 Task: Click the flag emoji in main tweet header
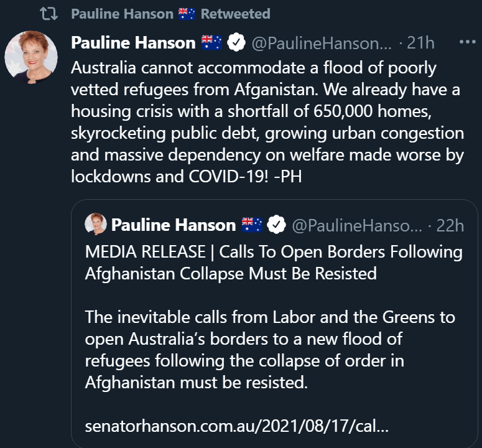pyautogui.click(x=212, y=43)
